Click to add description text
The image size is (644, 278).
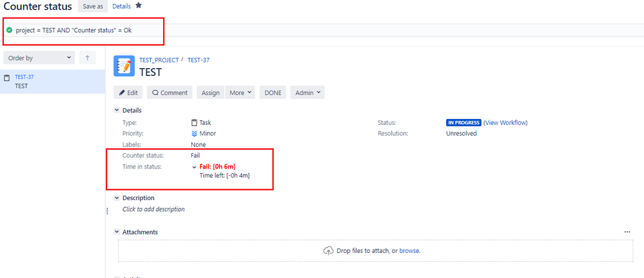click(153, 209)
